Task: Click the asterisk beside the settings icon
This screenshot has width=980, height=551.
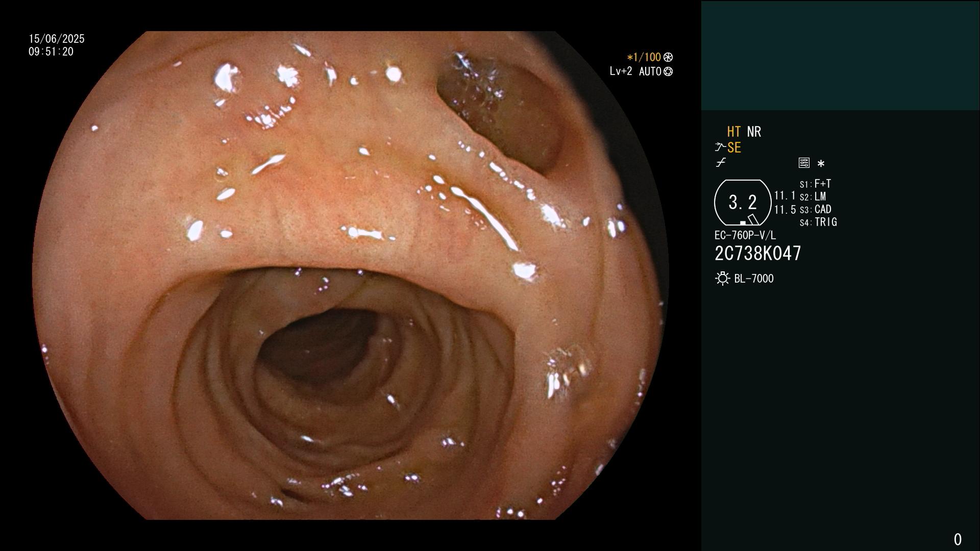Action: [x=821, y=163]
